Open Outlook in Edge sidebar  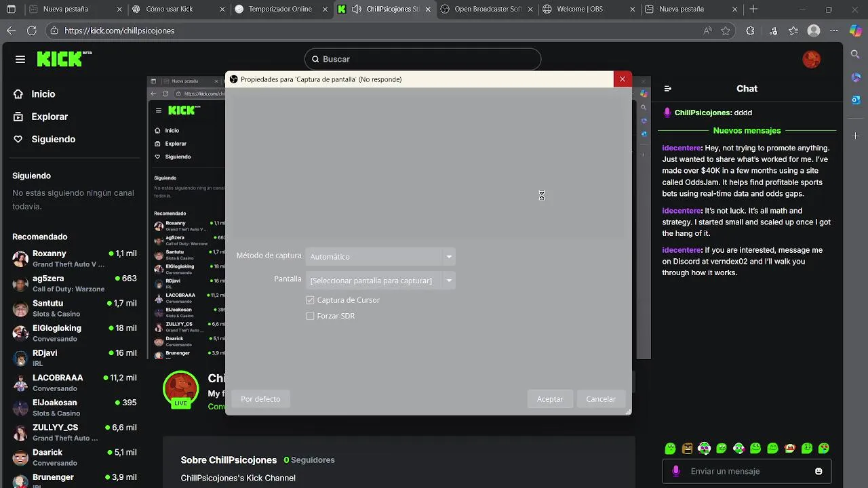click(x=855, y=100)
